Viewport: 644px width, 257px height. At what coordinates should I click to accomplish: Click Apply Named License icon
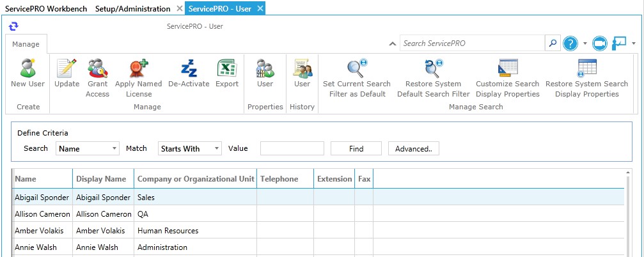(139, 68)
